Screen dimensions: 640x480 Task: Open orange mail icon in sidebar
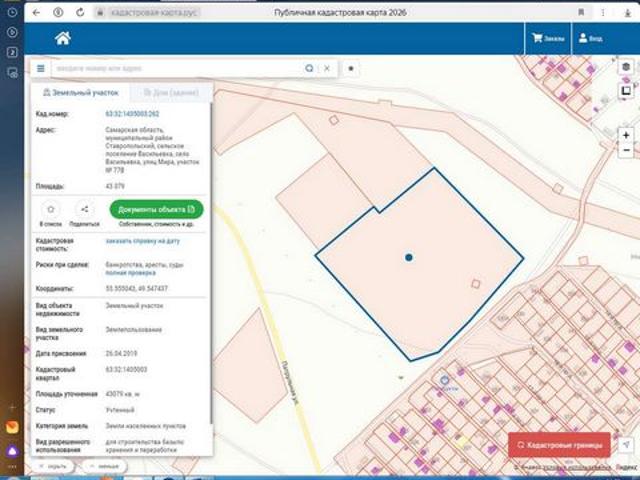click(12, 427)
